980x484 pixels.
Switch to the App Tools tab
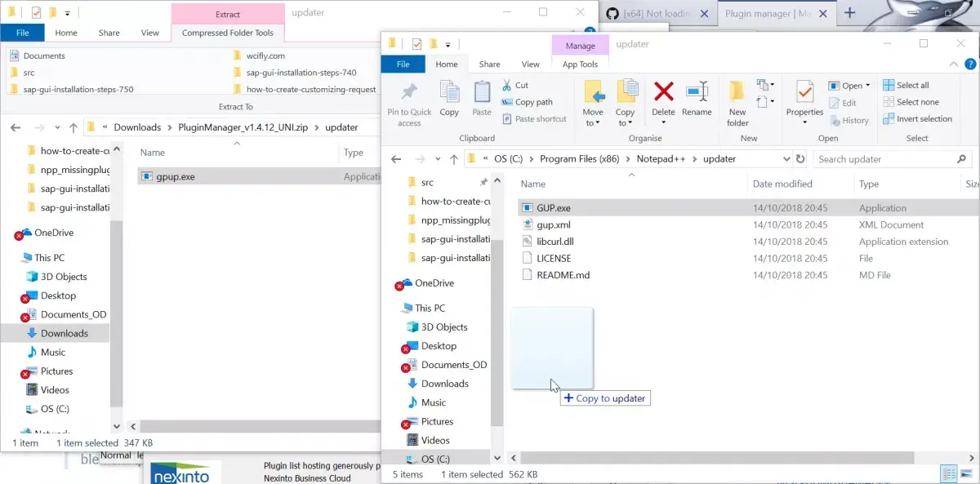click(581, 64)
